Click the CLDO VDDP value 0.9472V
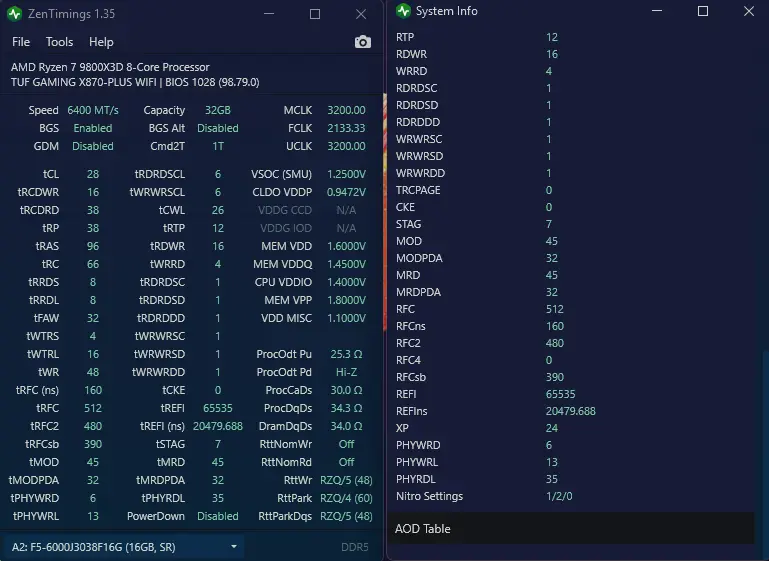This screenshot has width=769, height=561. (x=346, y=192)
